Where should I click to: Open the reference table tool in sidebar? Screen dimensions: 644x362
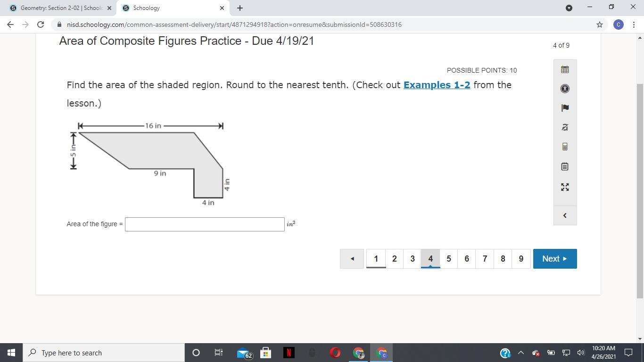point(565,70)
